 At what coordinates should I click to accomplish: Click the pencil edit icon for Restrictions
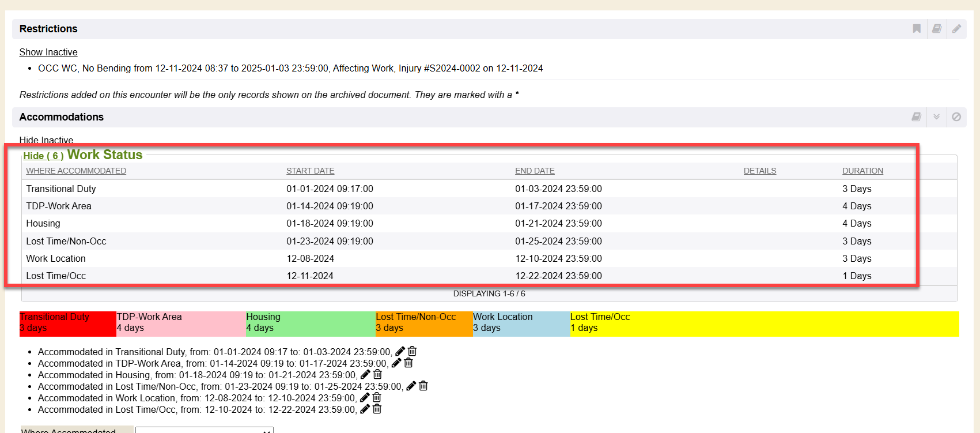pyautogui.click(x=956, y=29)
